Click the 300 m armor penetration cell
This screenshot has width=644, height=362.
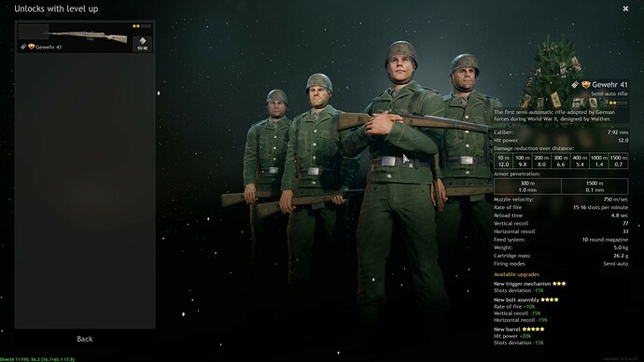click(x=527, y=187)
